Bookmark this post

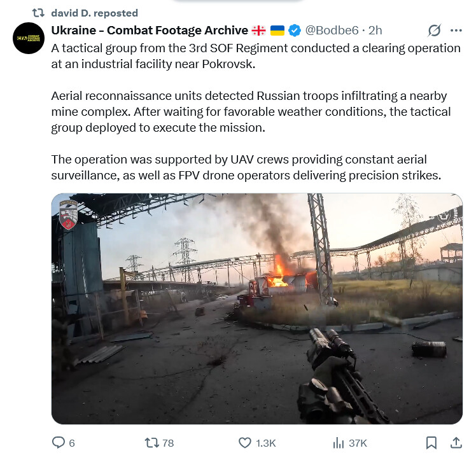click(431, 442)
